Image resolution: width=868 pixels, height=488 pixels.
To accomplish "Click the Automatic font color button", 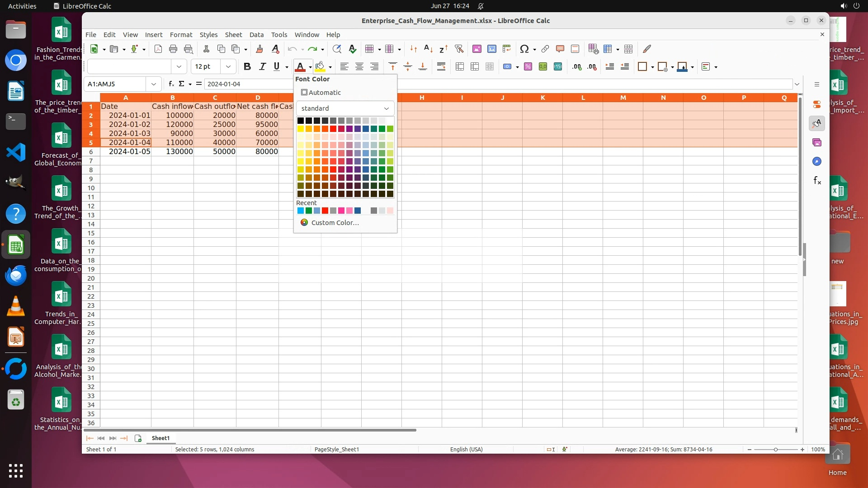I will pyautogui.click(x=321, y=93).
